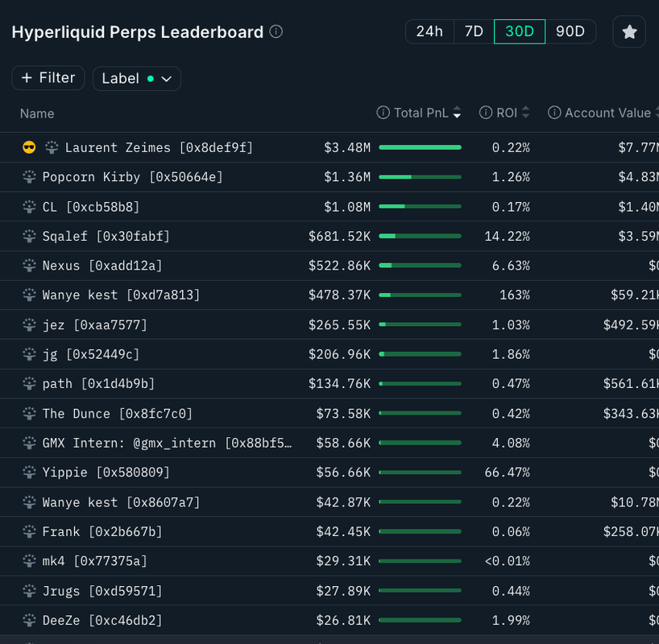
Task: Click the star favorite icon
Action: point(629,32)
